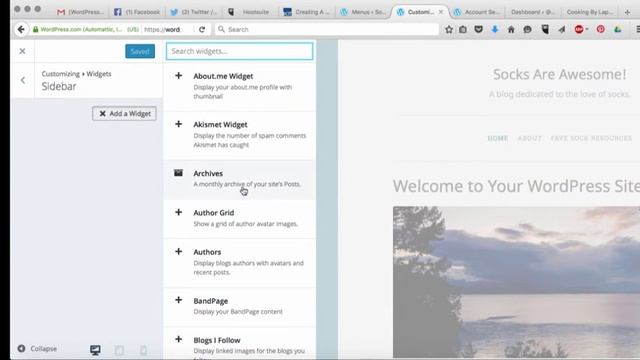The image size is (640, 360).
Task: Add the Authors widget
Action: coord(178,251)
